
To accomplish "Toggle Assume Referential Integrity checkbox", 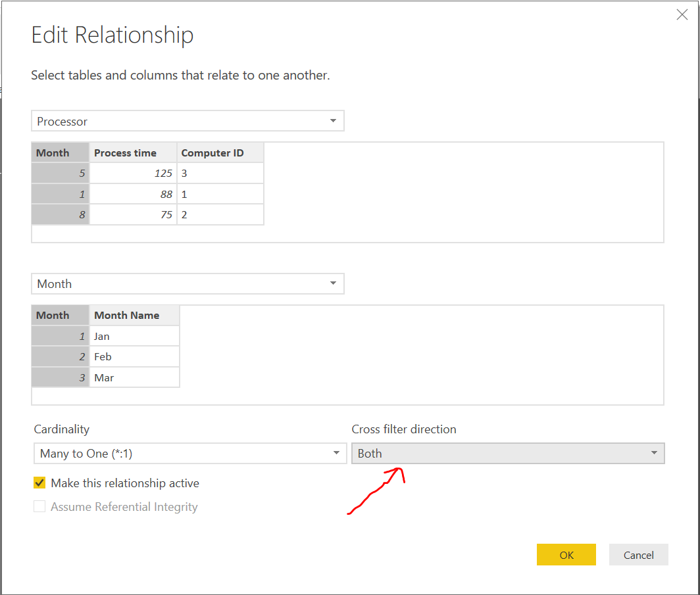I will coord(39,507).
